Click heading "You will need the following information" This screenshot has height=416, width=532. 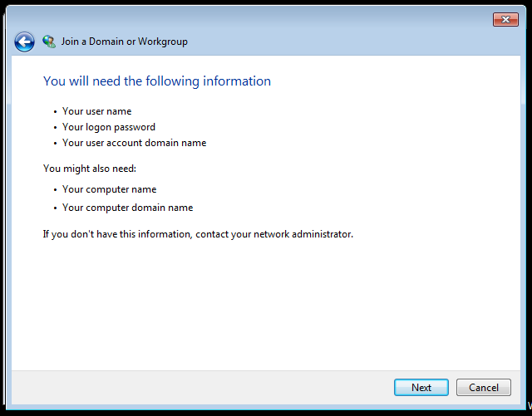(x=157, y=81)
